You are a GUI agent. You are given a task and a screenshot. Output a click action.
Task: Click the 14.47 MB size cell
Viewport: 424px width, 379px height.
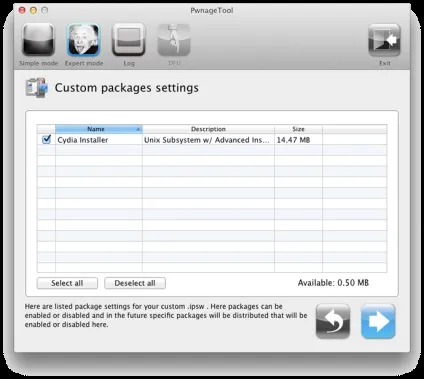click(x=298, y=140)
